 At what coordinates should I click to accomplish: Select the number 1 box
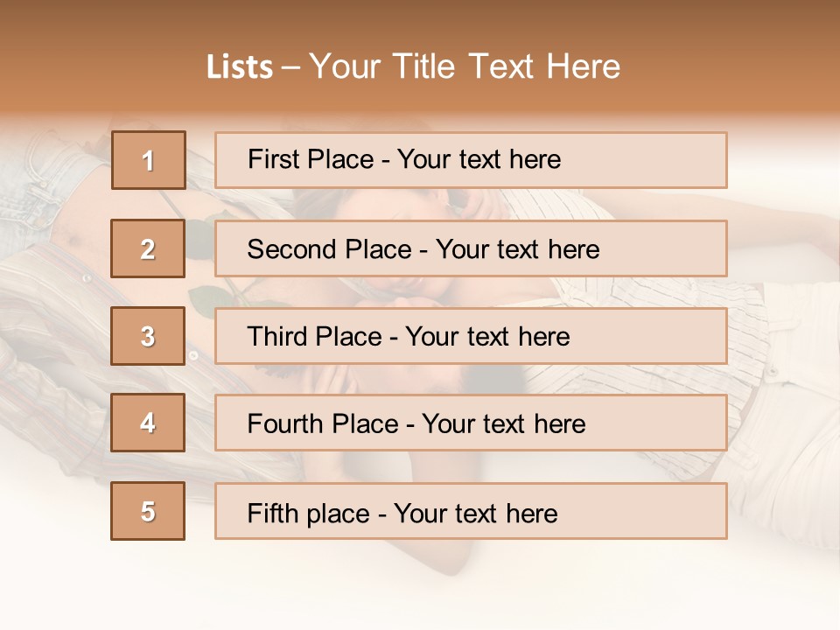(149, 160)
